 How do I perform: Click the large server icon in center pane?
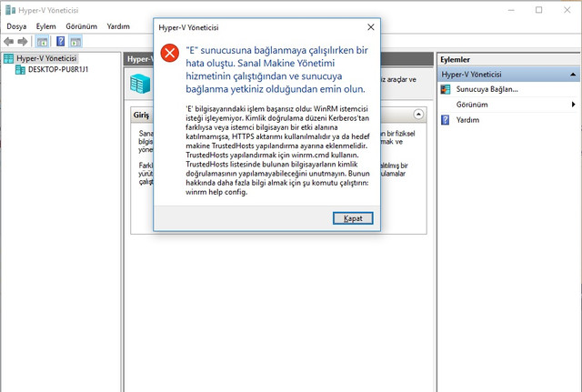click(x=140, y=83)
